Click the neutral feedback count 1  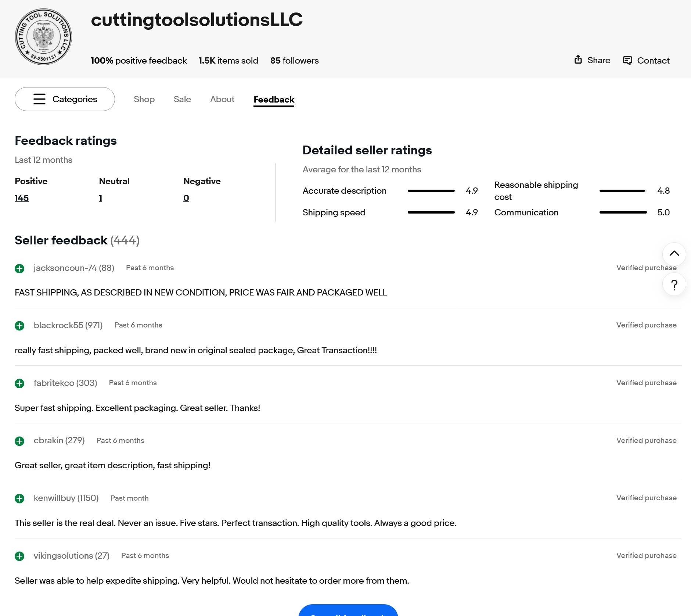(x=101, y=198)
